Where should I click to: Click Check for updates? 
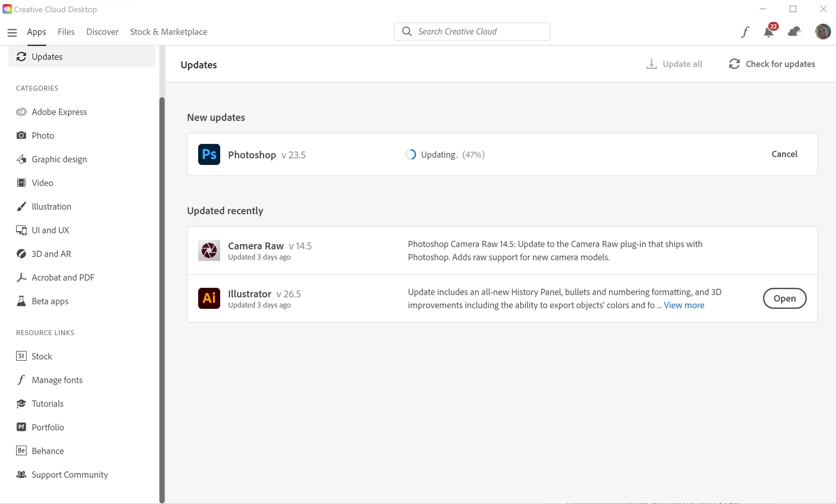pos(772,64)
